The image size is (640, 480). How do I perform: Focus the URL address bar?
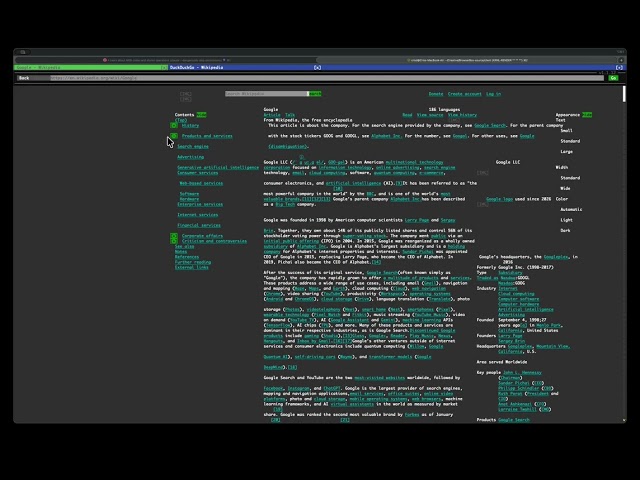(x=327, y=78)
